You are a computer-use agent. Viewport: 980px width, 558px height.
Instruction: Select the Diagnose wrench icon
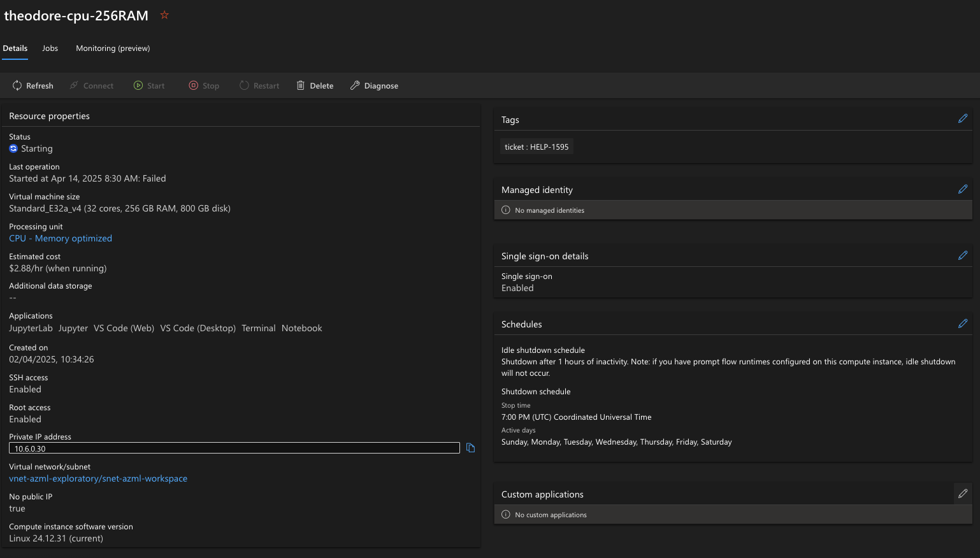point(355,85)
